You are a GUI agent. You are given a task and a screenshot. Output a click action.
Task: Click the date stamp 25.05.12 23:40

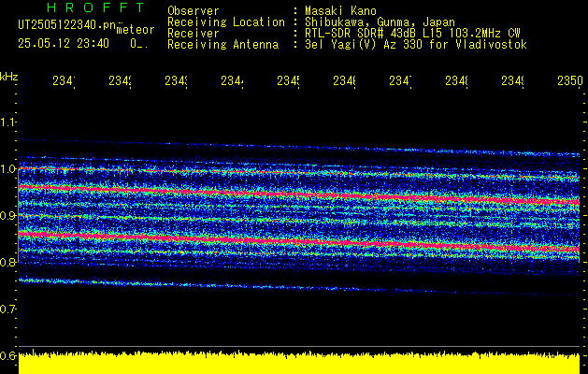point(64,44)
